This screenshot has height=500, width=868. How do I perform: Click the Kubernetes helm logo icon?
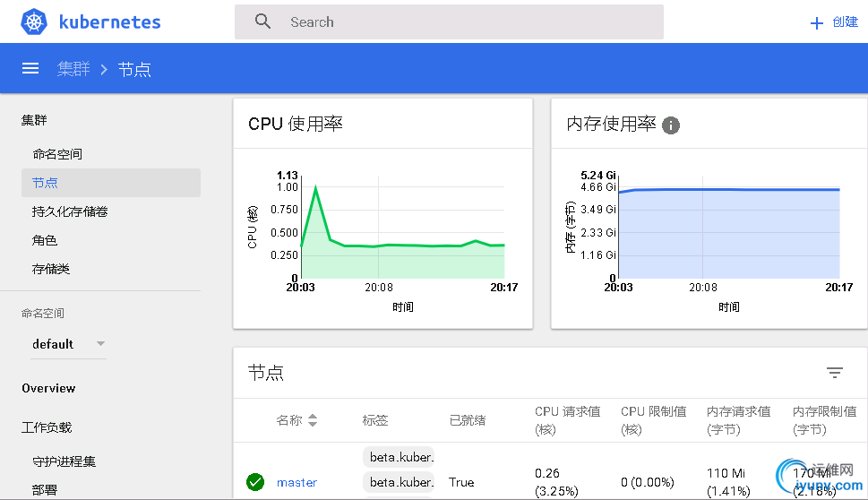coord(35,22)
